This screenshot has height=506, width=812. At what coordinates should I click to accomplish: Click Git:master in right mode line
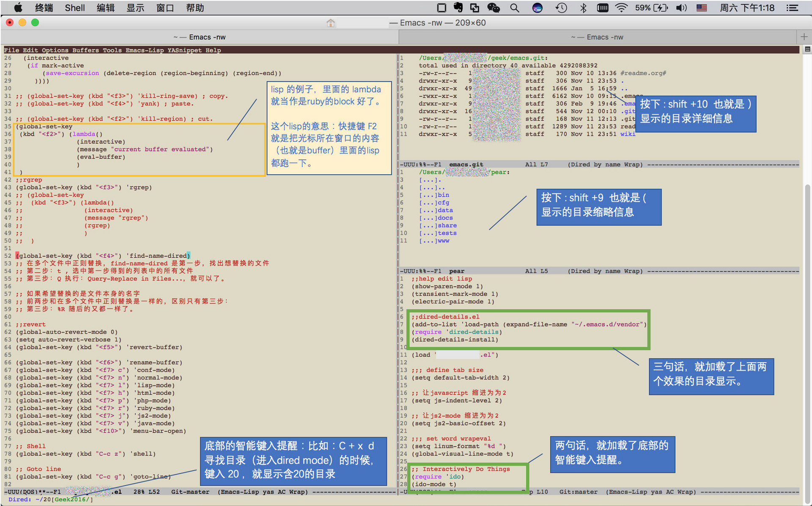579,492
